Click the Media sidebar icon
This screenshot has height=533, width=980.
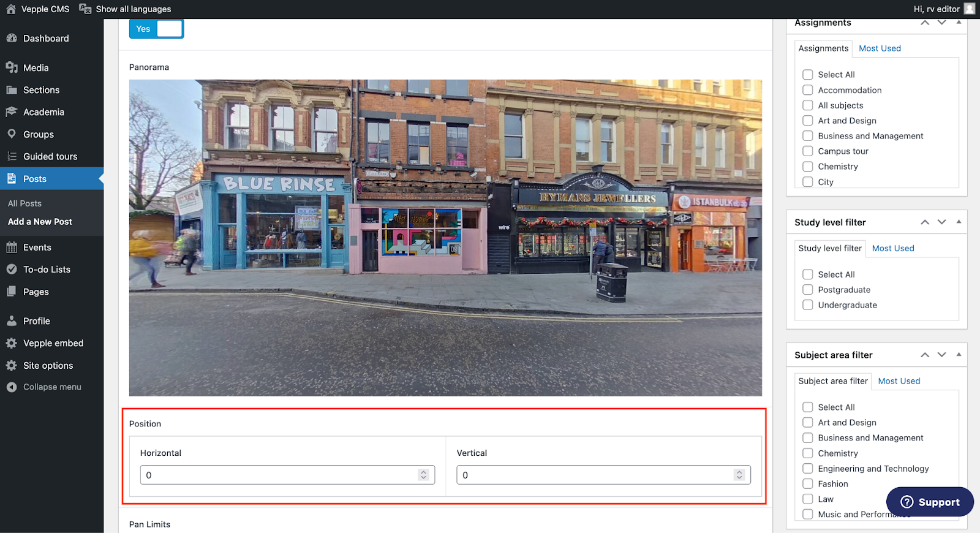[x=12, y=67]
